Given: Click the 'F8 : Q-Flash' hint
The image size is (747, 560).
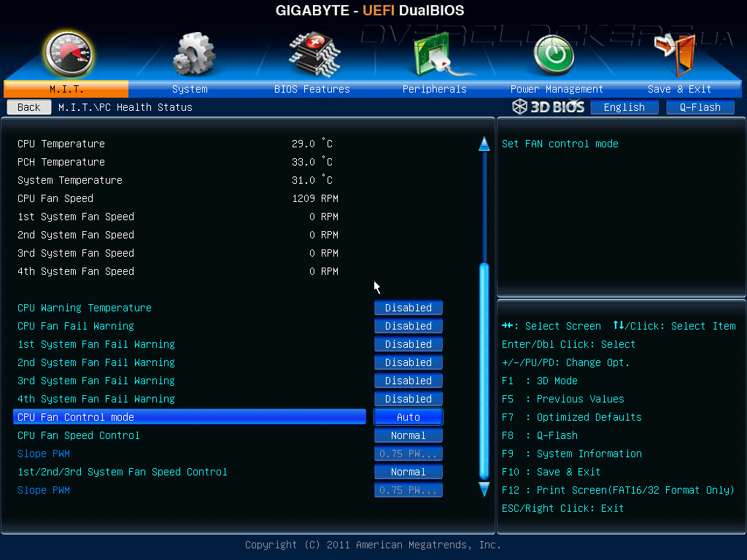Looking at the screenshot, I should pos(540,435).
